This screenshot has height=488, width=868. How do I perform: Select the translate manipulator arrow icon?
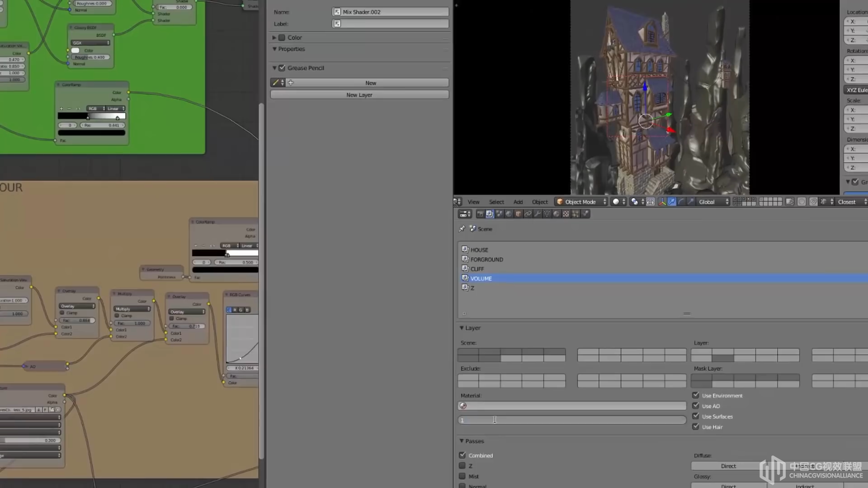coord(672,202)
